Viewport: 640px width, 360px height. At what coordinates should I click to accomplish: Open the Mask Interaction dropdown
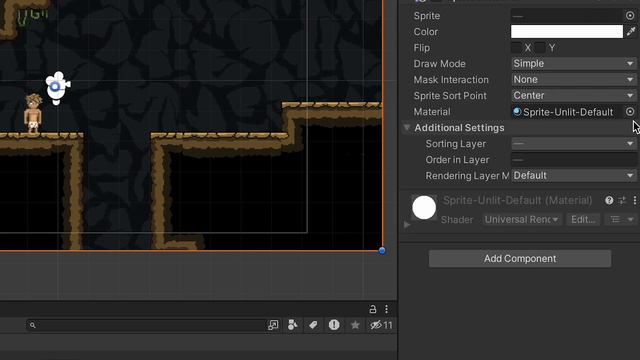coord(573,79)
